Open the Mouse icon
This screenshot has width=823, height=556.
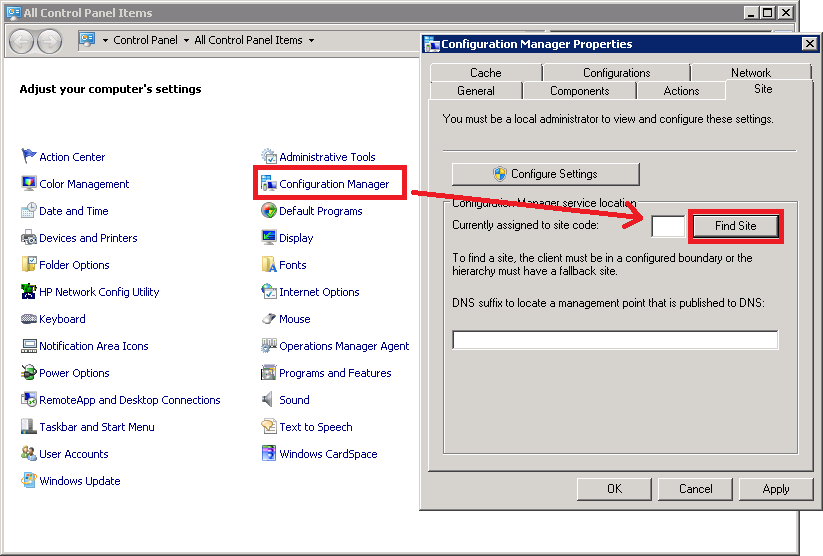click(269, 318)
